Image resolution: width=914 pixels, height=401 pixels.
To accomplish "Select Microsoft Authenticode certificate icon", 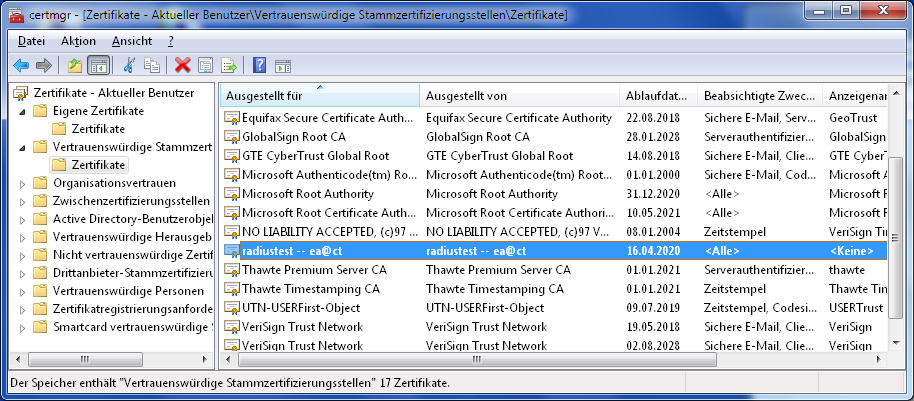I will [232, 175].
